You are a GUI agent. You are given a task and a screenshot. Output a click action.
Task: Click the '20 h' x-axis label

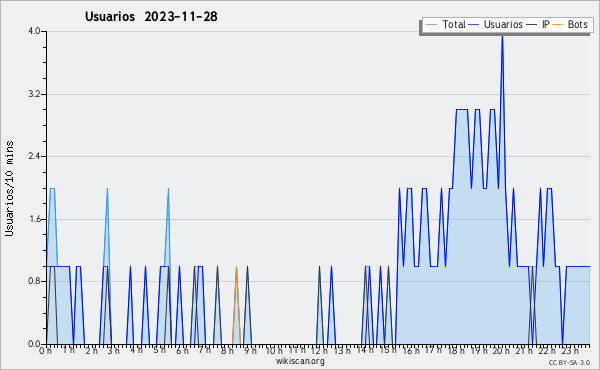[x=501, y=351]
